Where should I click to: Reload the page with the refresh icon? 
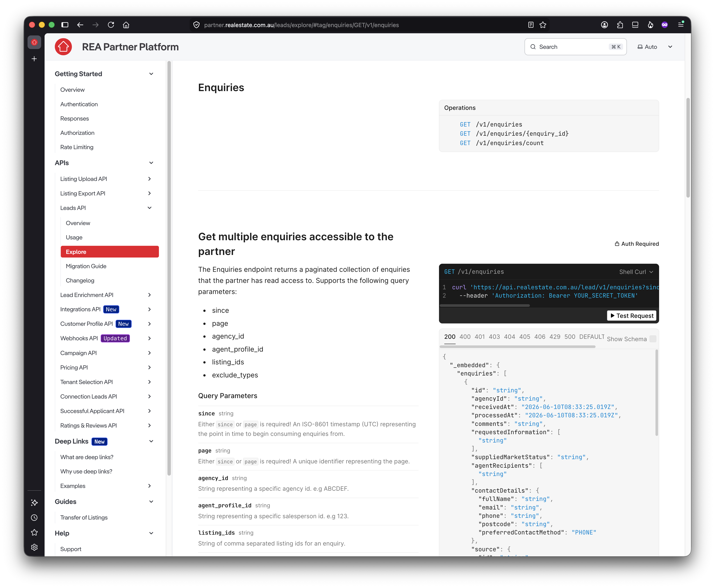111,25
